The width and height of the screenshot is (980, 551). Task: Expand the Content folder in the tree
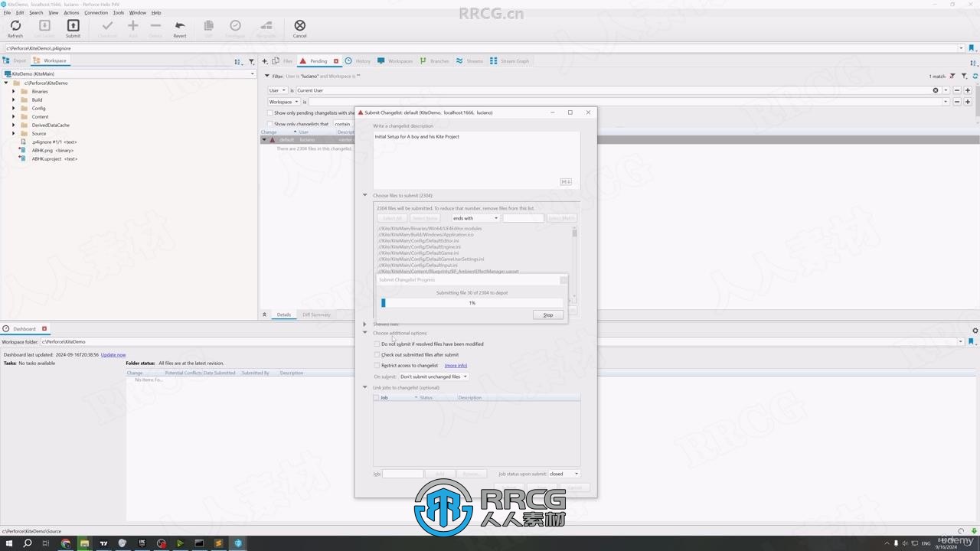(x=13, y=116)
